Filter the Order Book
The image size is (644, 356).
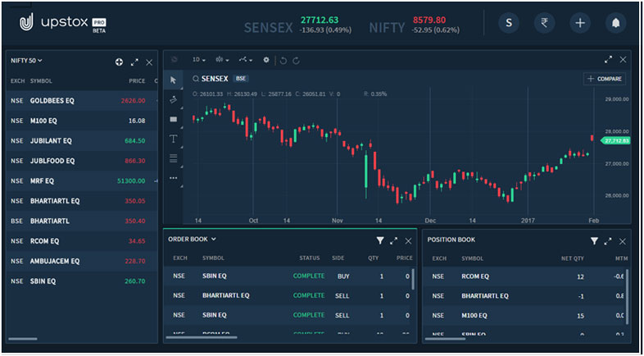coord(380,240)
